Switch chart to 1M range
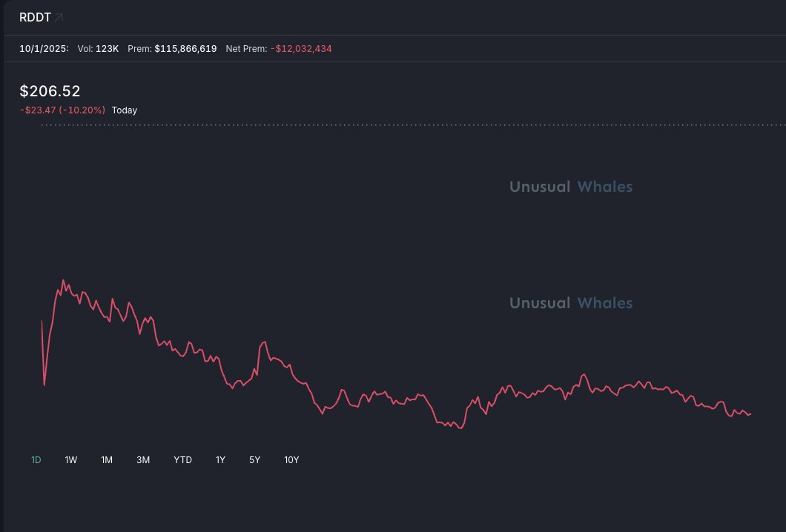The width and height of the screenshot is (786, 532). (x=107, y=460)
